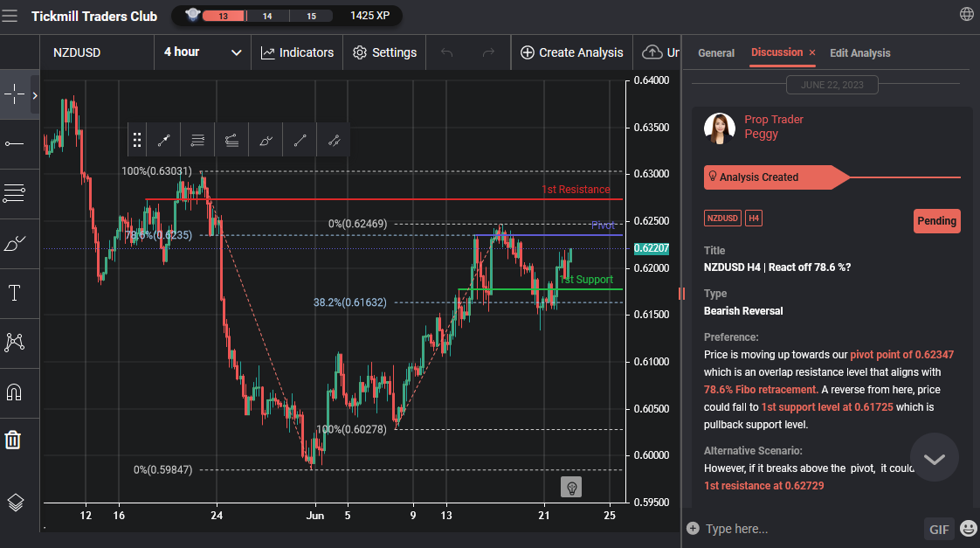Click the Prop Trader Peggy name
This screenshot has height=548, width=980.
click(x=773, y=127)
